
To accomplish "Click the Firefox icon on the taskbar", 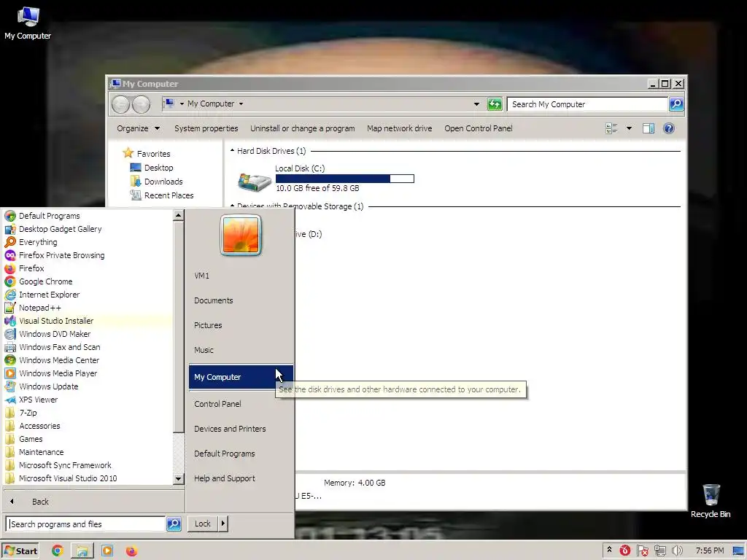I will [131, 551].
